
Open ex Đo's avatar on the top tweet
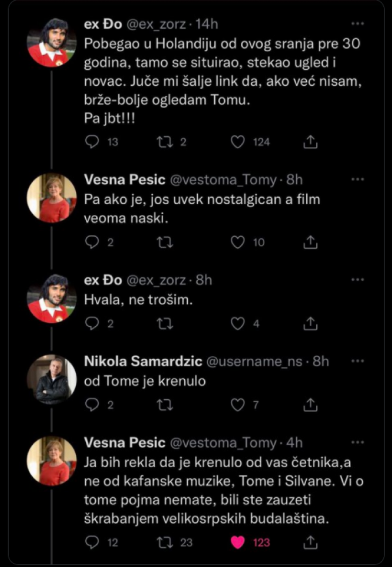tap(48, 42)
